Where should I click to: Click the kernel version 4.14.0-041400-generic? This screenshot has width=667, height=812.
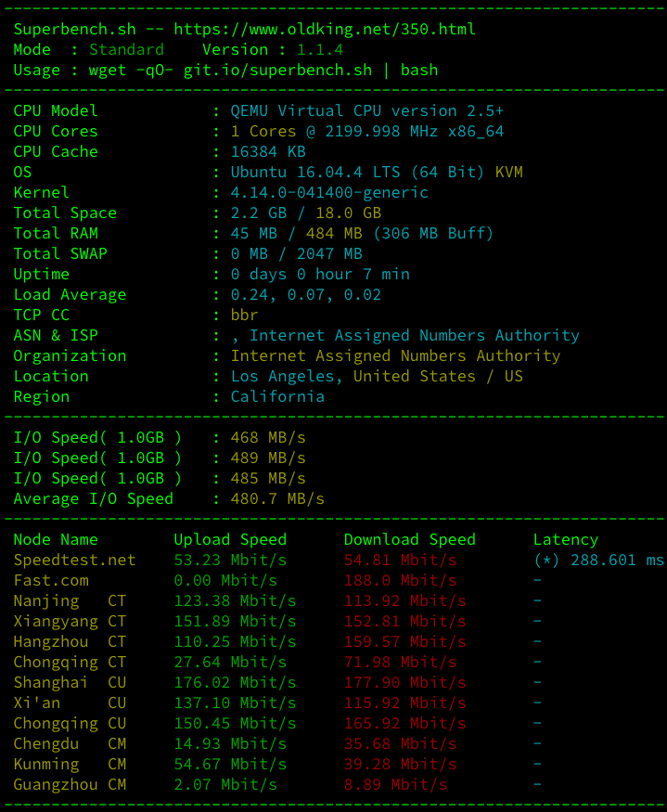pos(329,192)
